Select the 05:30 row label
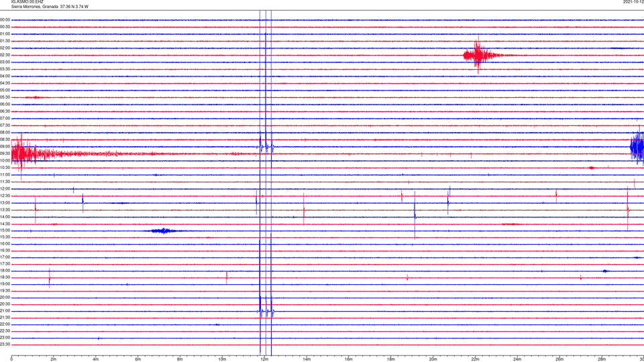Image resolution: width=644 pixels, height=362 pixels. tap(5, 97)
